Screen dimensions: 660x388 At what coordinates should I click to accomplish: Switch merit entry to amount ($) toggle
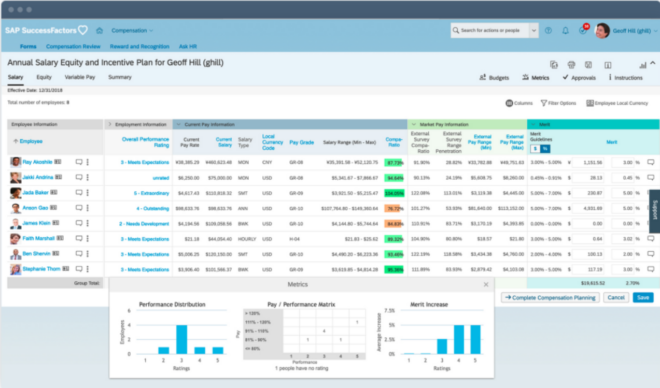point(535,149)
